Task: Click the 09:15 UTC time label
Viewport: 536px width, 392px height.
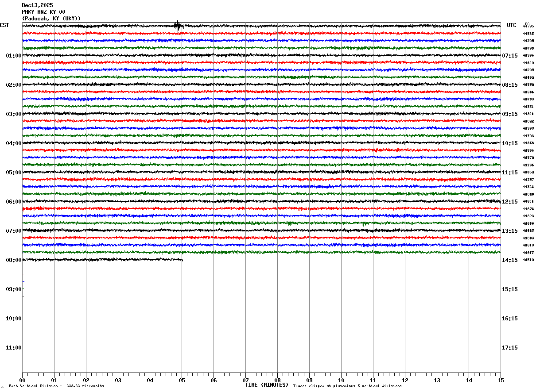Action: click(510, 114)
